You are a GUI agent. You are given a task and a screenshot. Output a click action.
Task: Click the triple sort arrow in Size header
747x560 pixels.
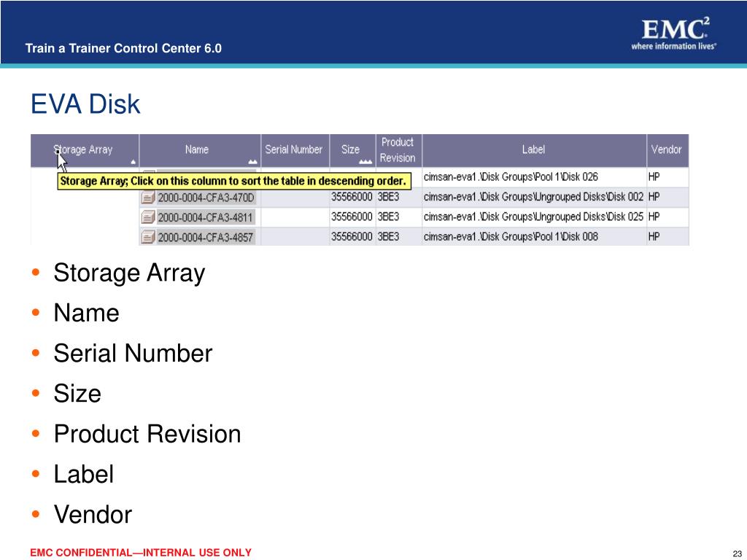365,162
